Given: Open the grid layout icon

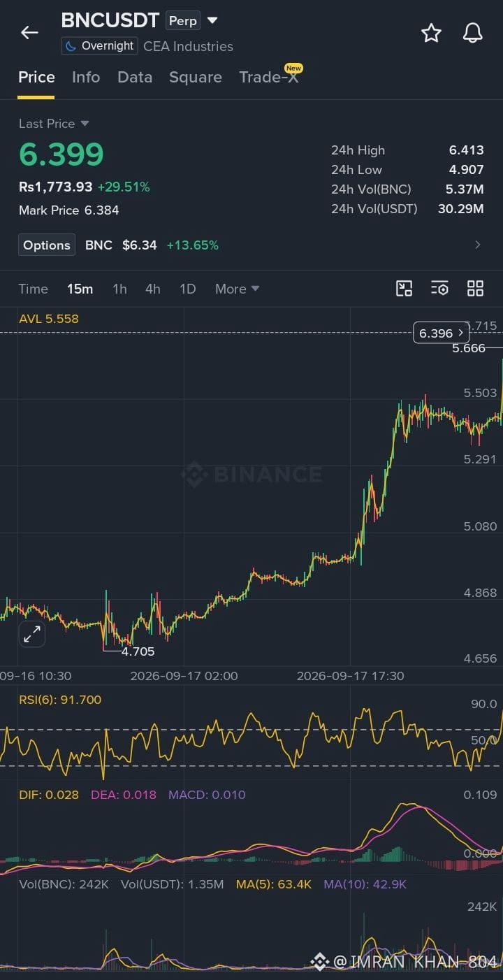Looking at the screenshot, I should click(x=475, y=289).
